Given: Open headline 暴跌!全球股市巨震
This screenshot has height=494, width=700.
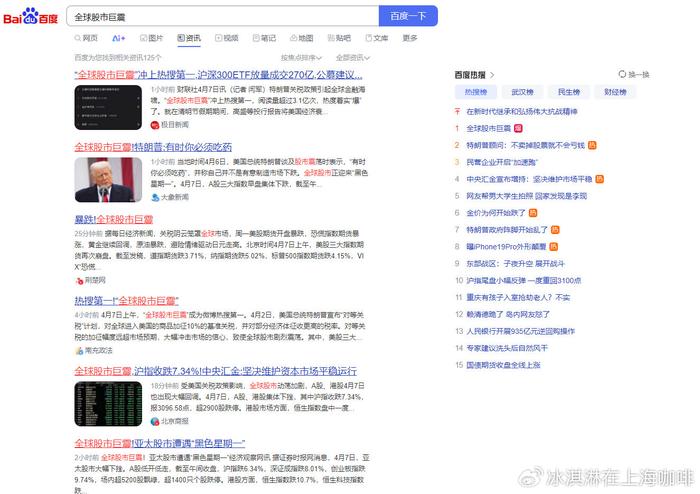Looking at the screenshot, I should click(114, 219).
